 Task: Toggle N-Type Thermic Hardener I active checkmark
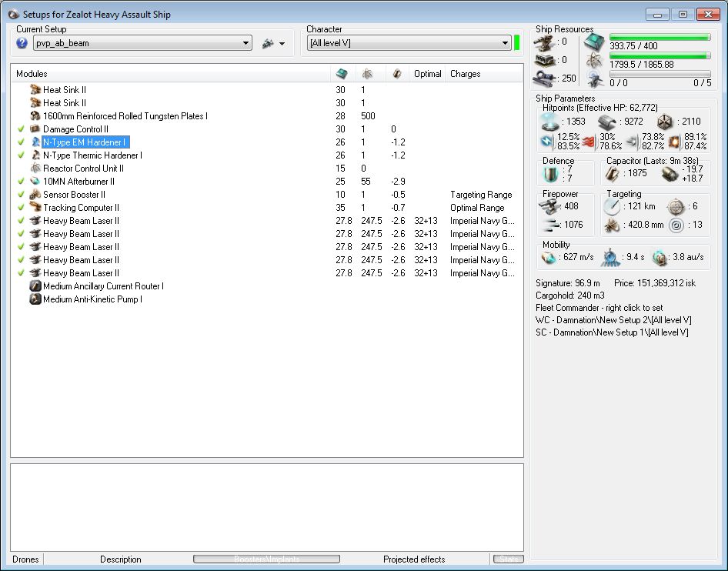[21, 155]
